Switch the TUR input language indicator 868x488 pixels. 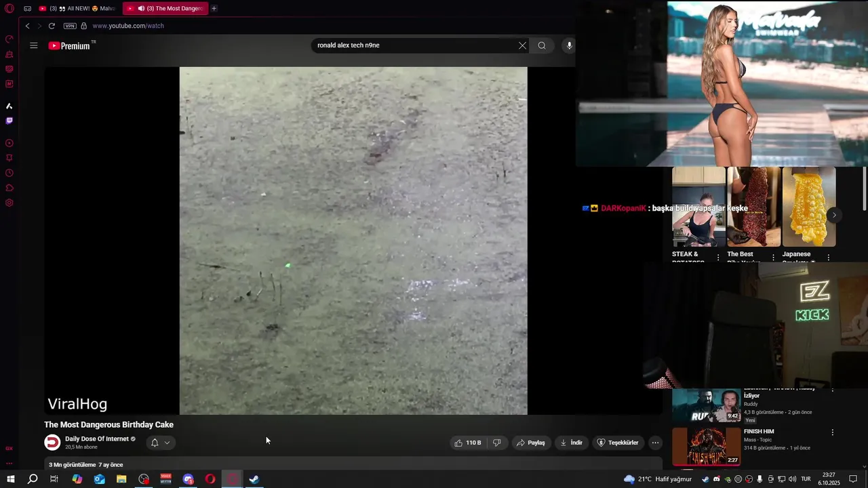pyautogui.click(x=806, y=479)
